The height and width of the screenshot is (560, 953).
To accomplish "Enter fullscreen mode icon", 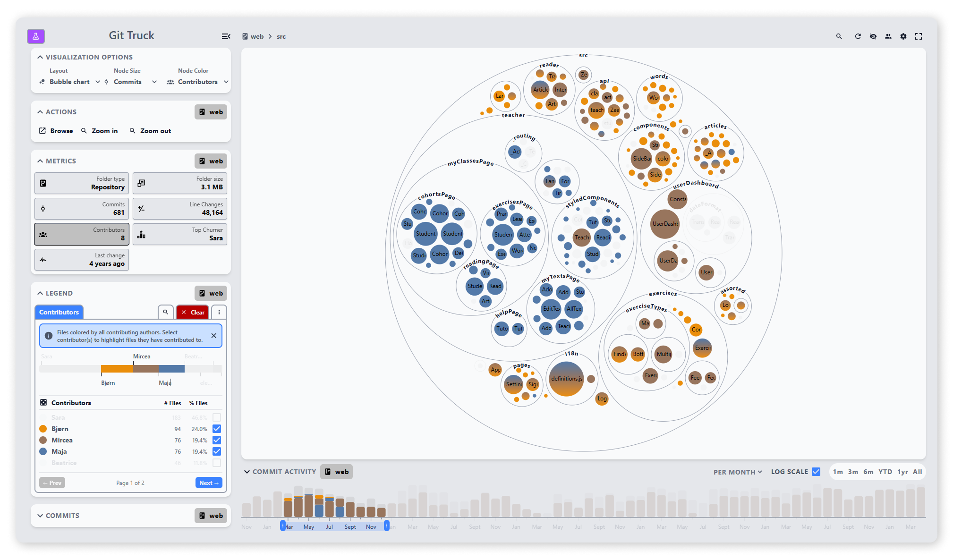I will 918,36.
